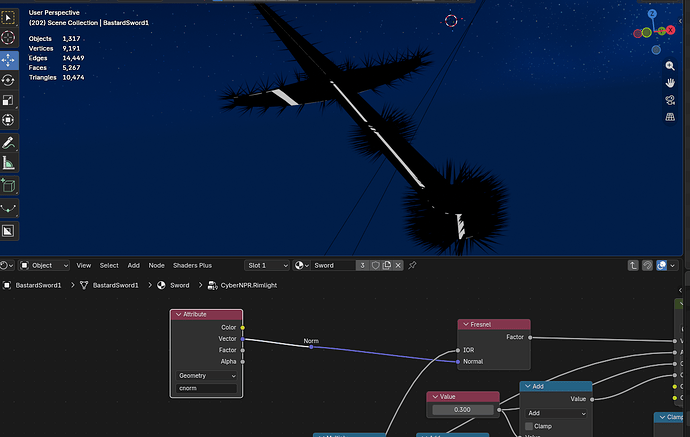Viewport: 690px width, 437px height.
Task: Unlink the Sword material with X
Action: point(398,265)
